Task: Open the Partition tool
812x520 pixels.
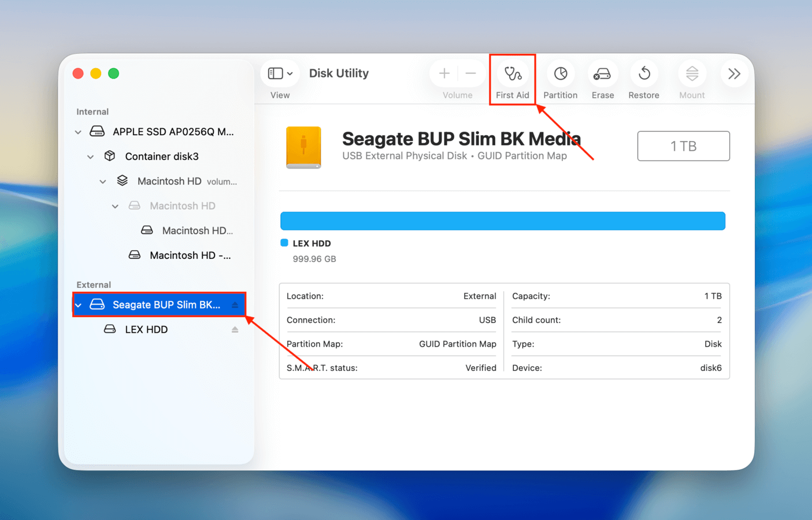Action: pyautogui.click(x=559, y=73)
